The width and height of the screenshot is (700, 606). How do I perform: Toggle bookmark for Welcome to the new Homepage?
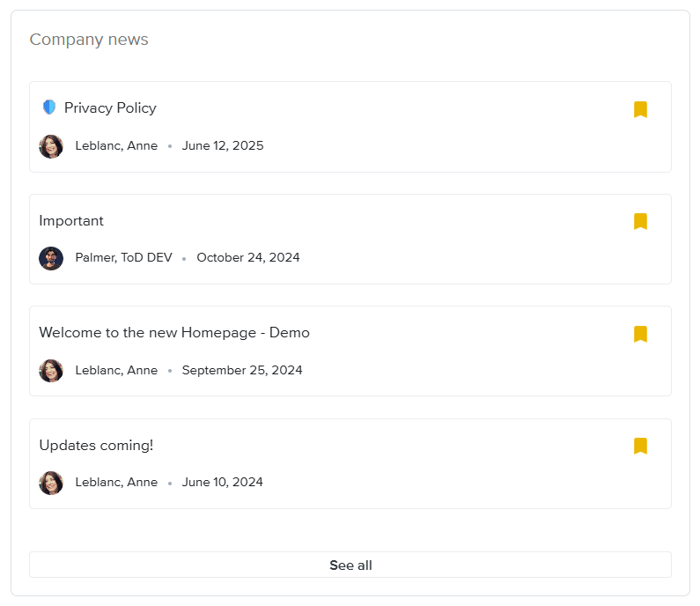click(x=640, y=334)
